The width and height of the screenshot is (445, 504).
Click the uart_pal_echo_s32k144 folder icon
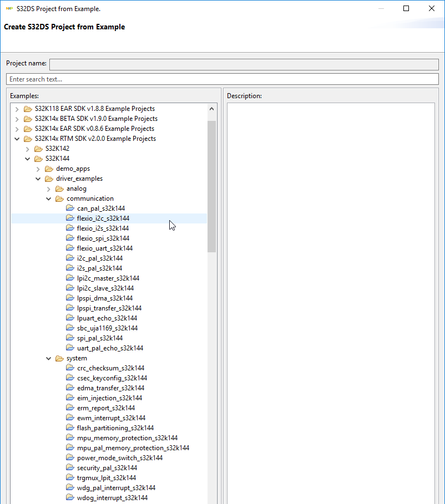click(x=70, y=348)
